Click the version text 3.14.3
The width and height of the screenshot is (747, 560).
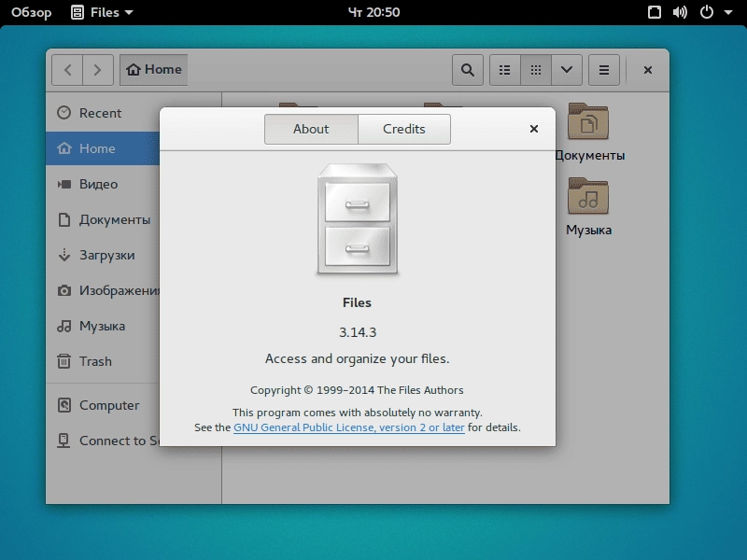358,332
